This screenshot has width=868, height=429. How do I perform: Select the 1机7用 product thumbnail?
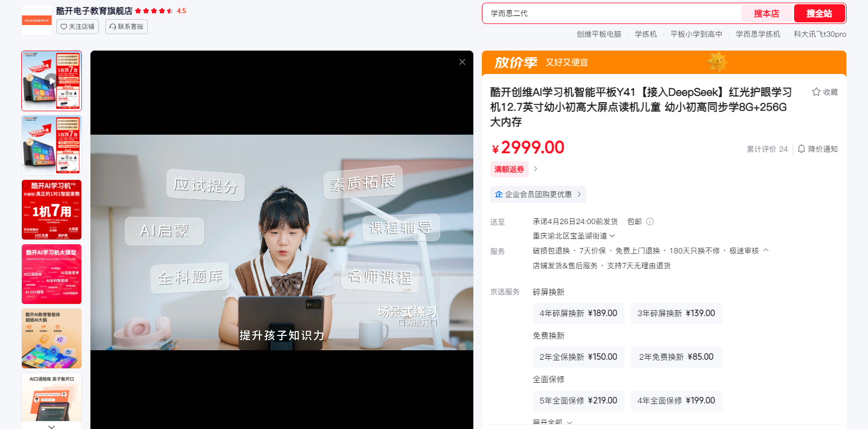click(x=52, y=210)
